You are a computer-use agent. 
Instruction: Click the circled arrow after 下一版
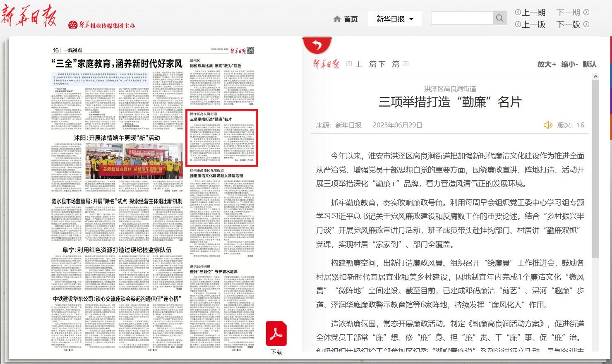(586, 24)
